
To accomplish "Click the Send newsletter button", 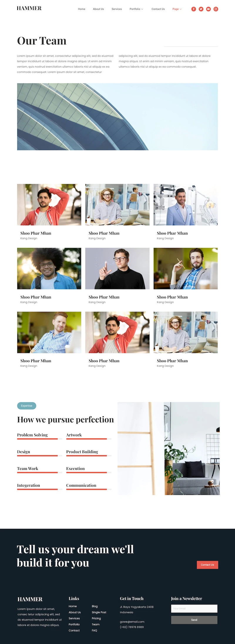I will pyautogui.click(x=194, y=620).
